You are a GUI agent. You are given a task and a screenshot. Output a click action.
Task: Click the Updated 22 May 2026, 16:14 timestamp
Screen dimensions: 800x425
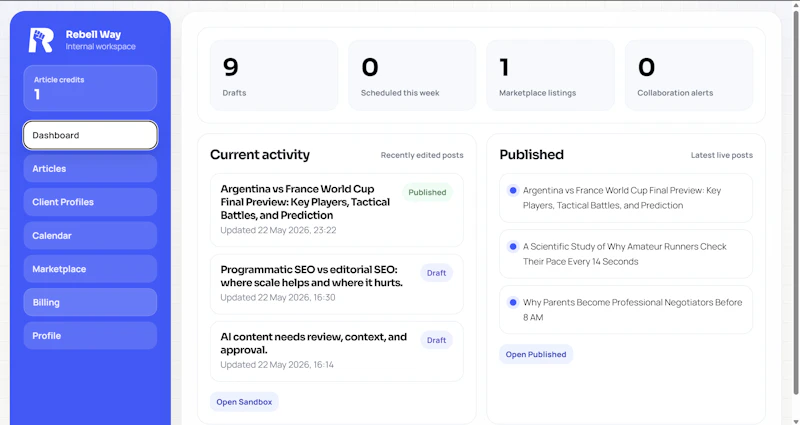[x=277, y=365]
